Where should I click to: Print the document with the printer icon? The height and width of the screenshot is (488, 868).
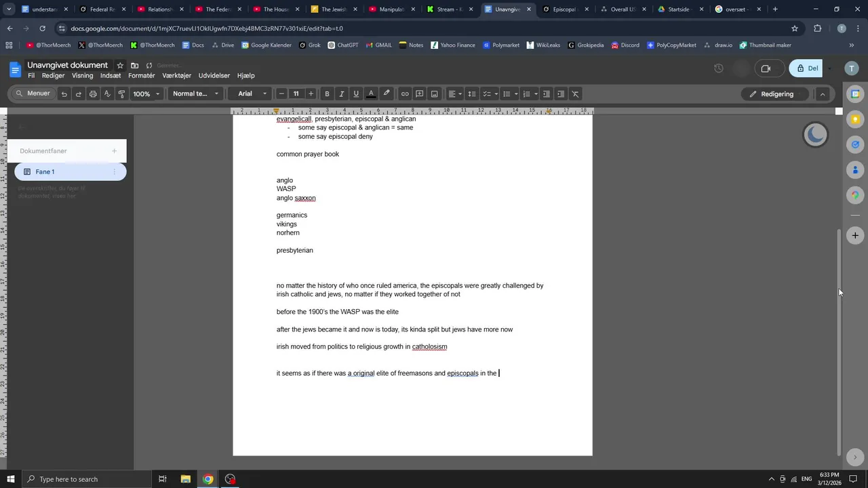coord(93,94)
